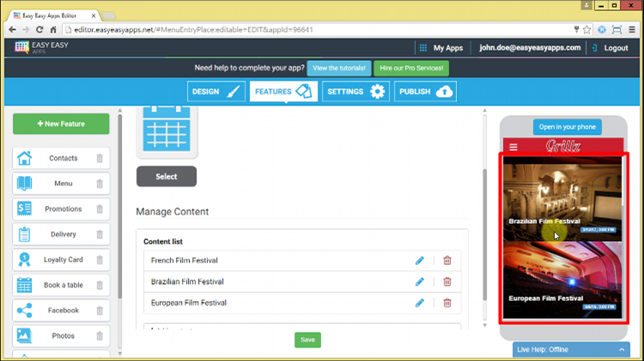Viewport: 644px width, 361px height.
Task: Remove the Photos feature via its trash icon
Action: (x=100, y=336)
